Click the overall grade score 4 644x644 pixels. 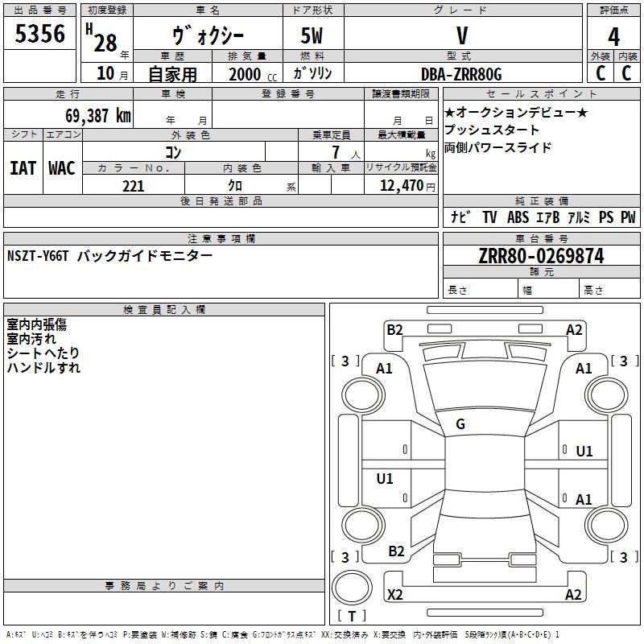pyautogui.click(x=613, y=36)
